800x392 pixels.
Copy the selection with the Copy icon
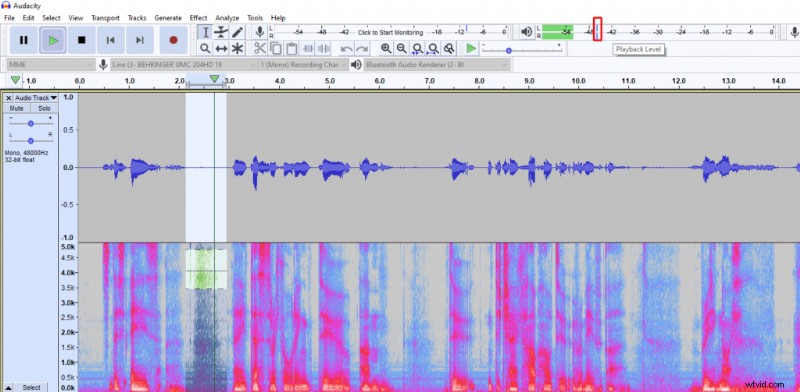[276, 48]
